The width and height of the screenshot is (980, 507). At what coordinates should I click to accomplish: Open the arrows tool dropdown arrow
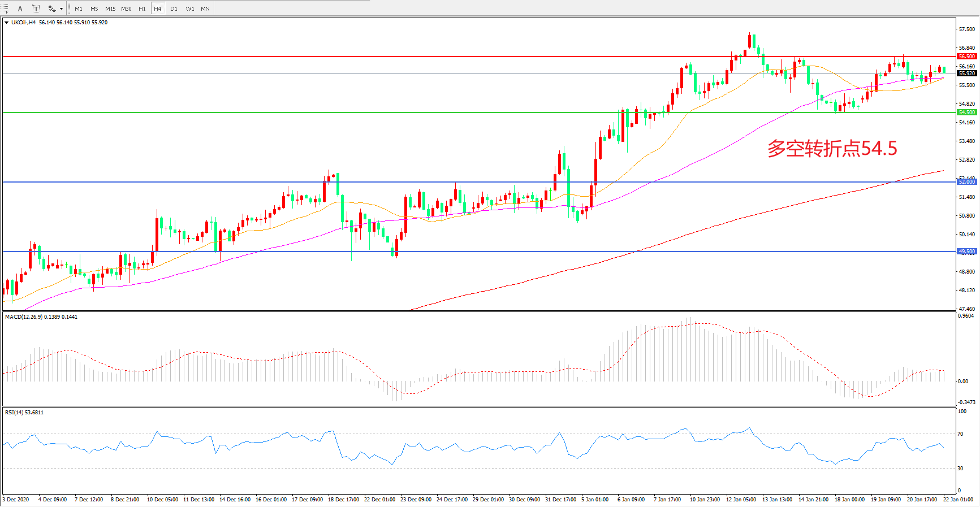click(x=61, y=8)
